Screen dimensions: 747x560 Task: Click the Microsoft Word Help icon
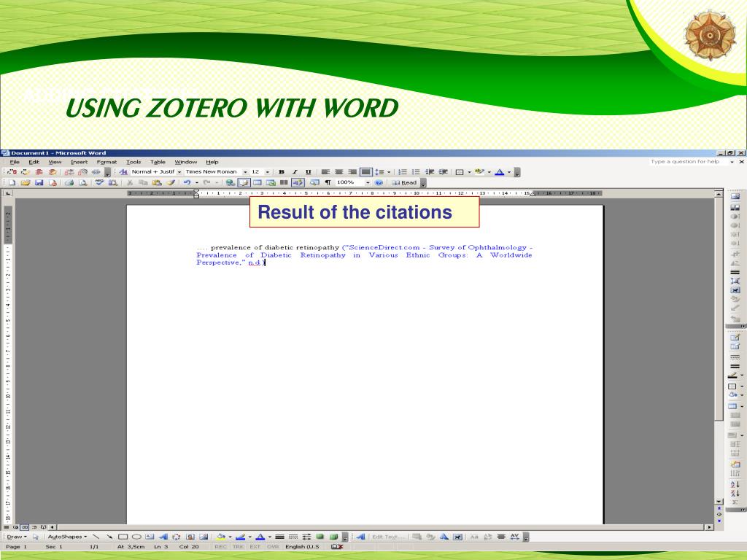[x=379, y=182]
